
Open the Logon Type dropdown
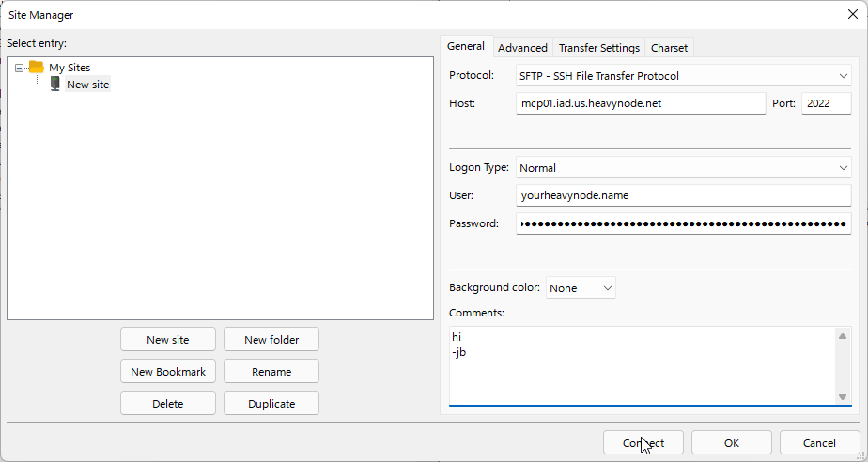(683, 168)
